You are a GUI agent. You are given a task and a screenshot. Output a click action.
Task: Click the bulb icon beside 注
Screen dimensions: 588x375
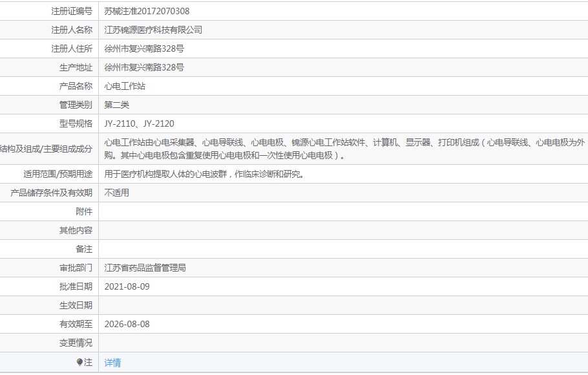[x=79, y=362]
